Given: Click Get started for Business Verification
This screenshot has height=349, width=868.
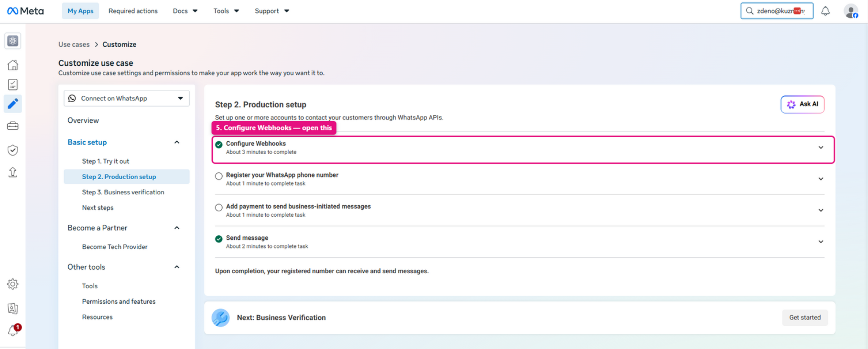Looking at the screenshot, I should 805,317.
